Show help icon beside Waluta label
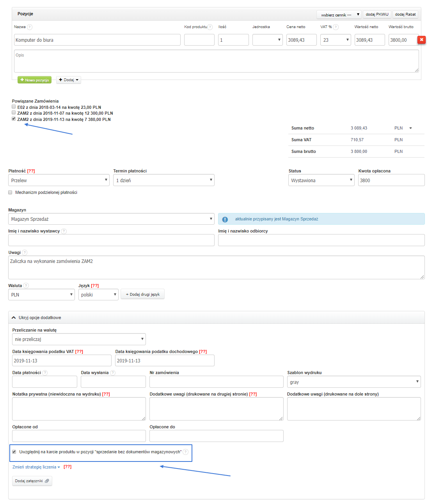The height and width of the screenshot is (504, 428). [26, 286]
